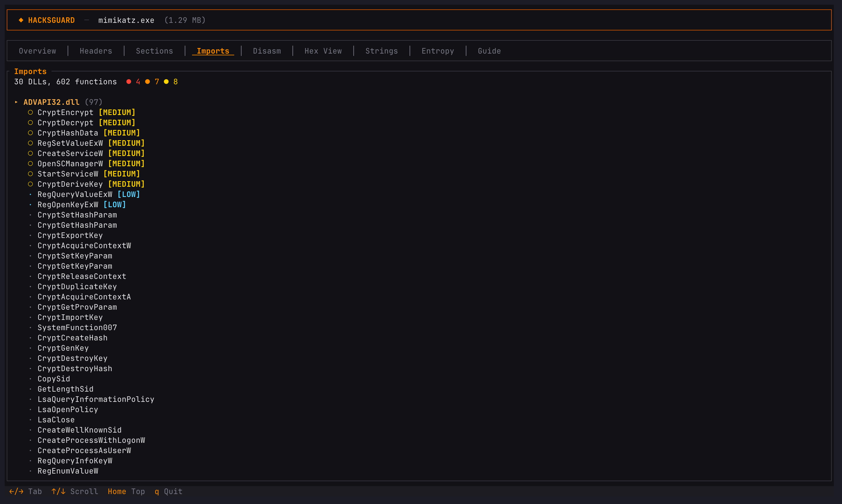This screenshot has height=504, width=842.
Task: Show the Strings tab
Action: 381,51
